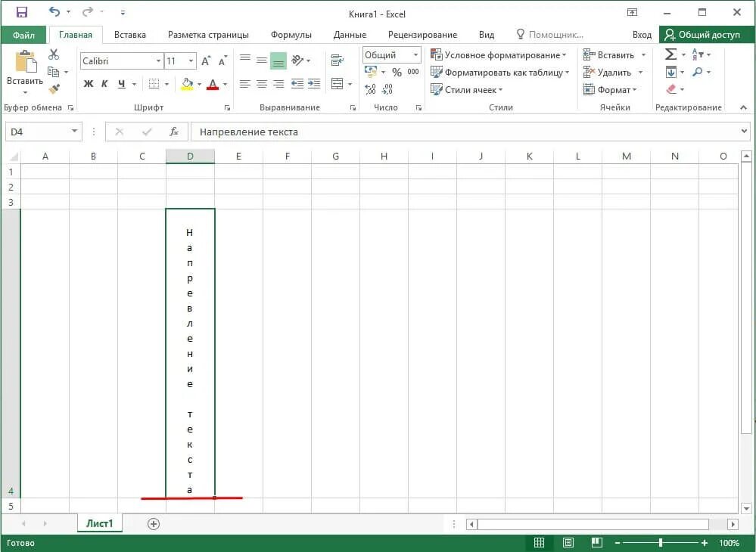
Task: Click the Clear eraser icon
Action: coord(670,89)
